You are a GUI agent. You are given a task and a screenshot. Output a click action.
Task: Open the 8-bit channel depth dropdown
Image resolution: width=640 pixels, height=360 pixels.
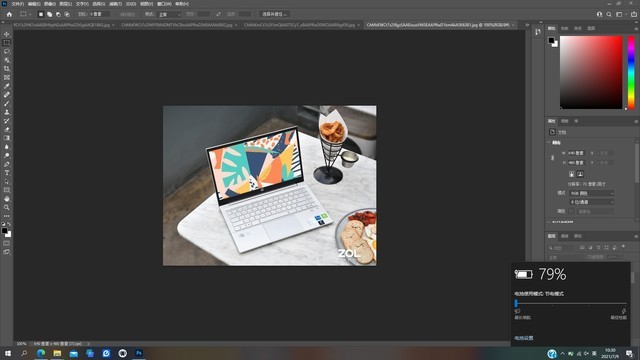(591, 202)
